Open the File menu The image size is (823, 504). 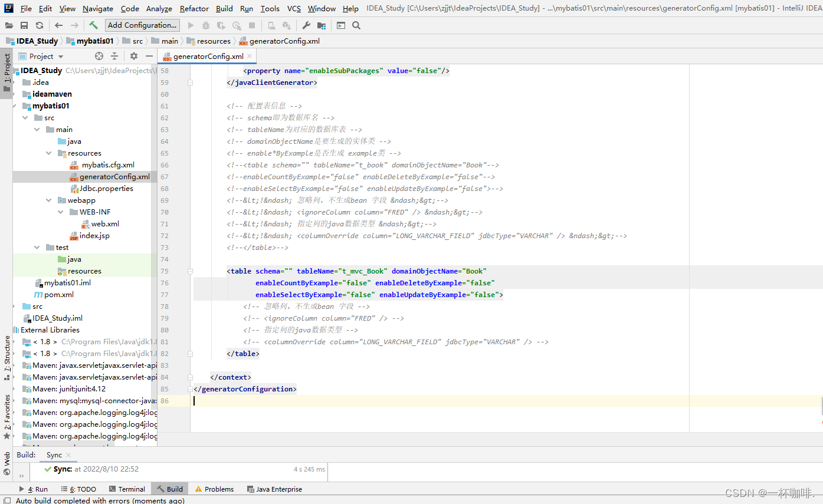click(x=26, y=8)
